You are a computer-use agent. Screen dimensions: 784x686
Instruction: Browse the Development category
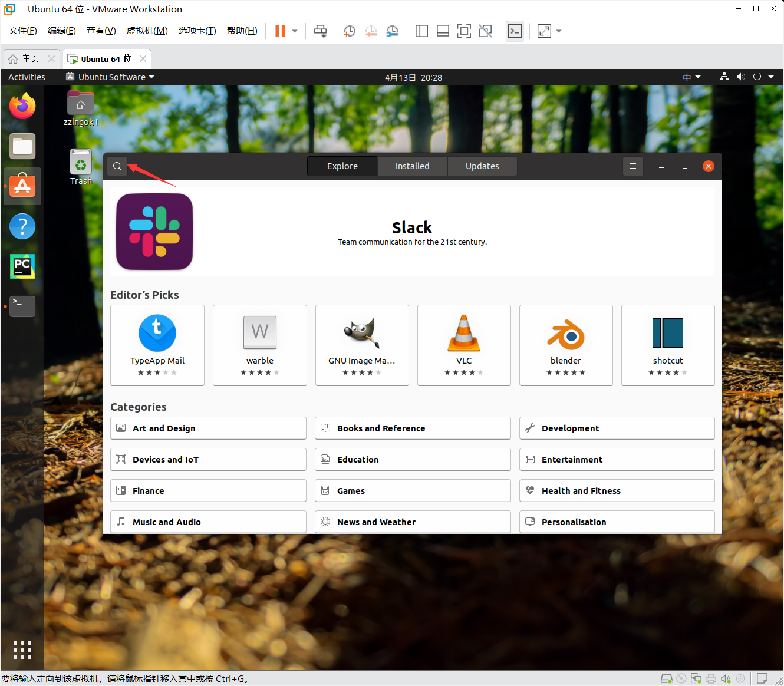coord(617,428)
